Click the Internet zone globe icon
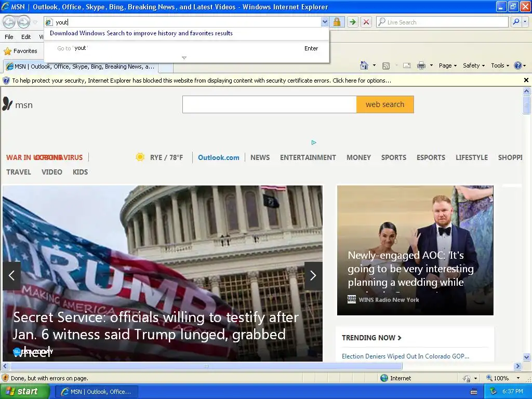The image size is (532, 399). tap(384, 378)
